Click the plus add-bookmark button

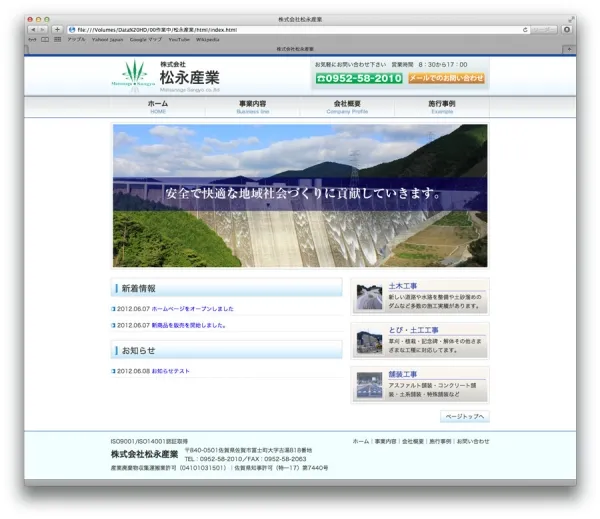[57, 29]
